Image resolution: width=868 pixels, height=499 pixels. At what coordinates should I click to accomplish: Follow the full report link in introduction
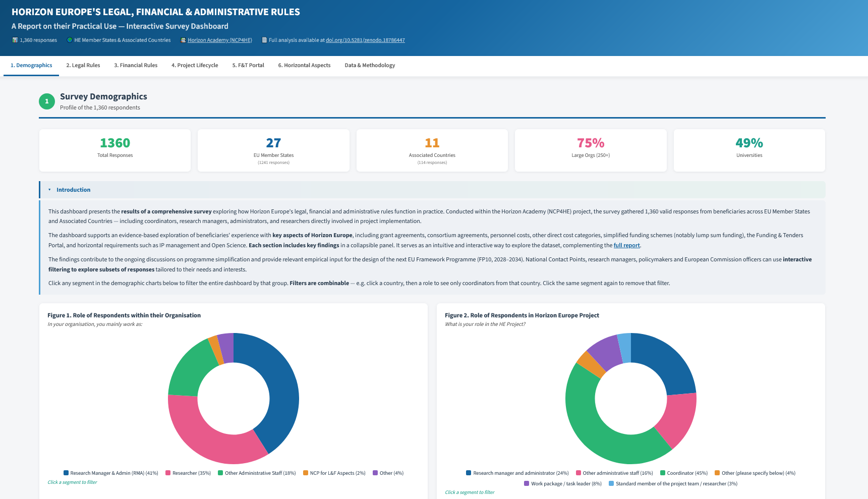click(626, 245)
